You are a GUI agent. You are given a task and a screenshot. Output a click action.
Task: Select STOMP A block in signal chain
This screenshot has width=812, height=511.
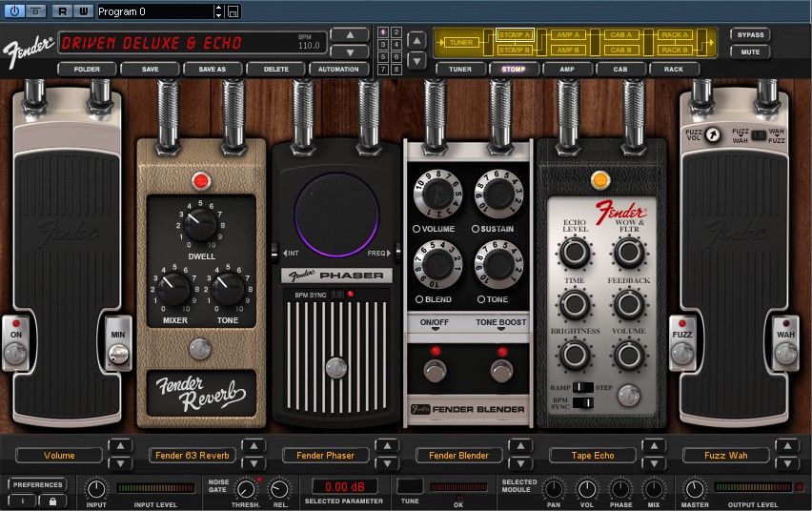tap(515, 34)
